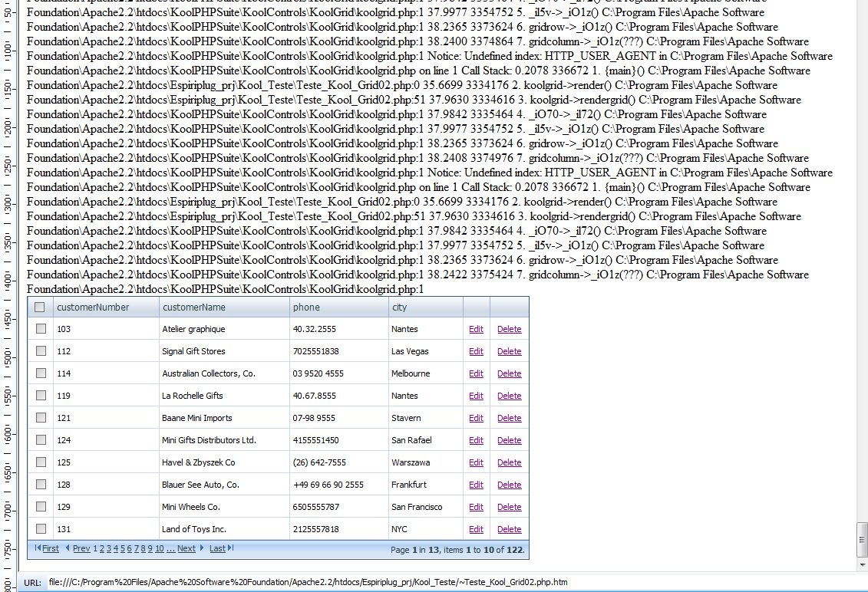Edit the Mini Gifts Distributors row

(476, 440)
